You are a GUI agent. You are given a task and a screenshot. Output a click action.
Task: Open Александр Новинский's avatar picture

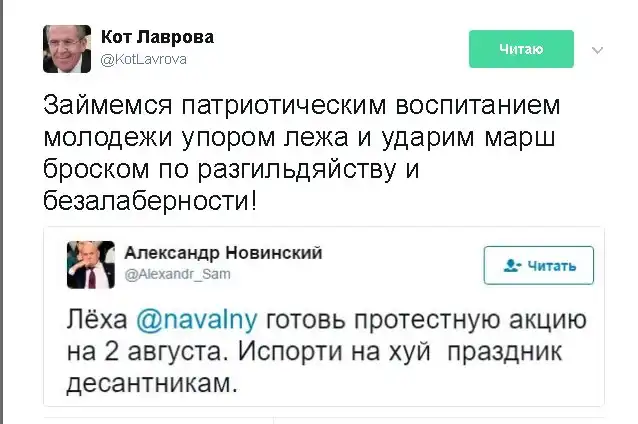tap(92, 264)
